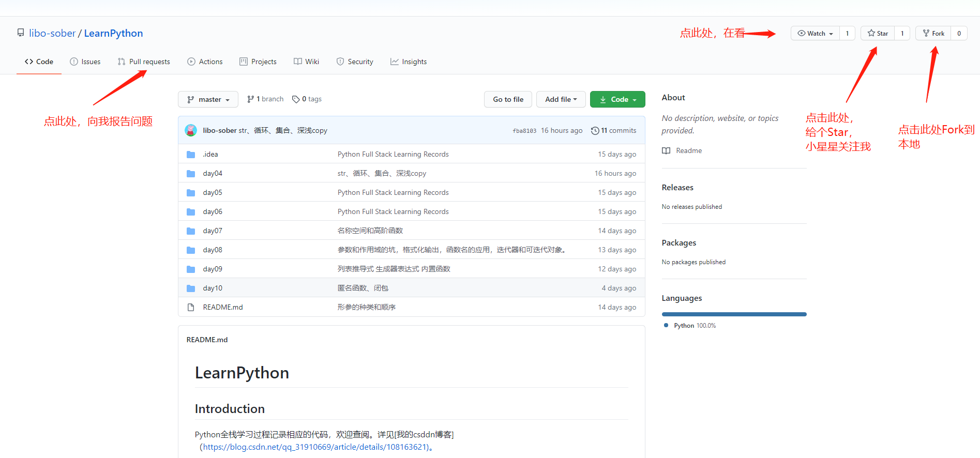Open the green Code download dropdown
The width and height of the screenshot is (980, 458).
[617, 99]
